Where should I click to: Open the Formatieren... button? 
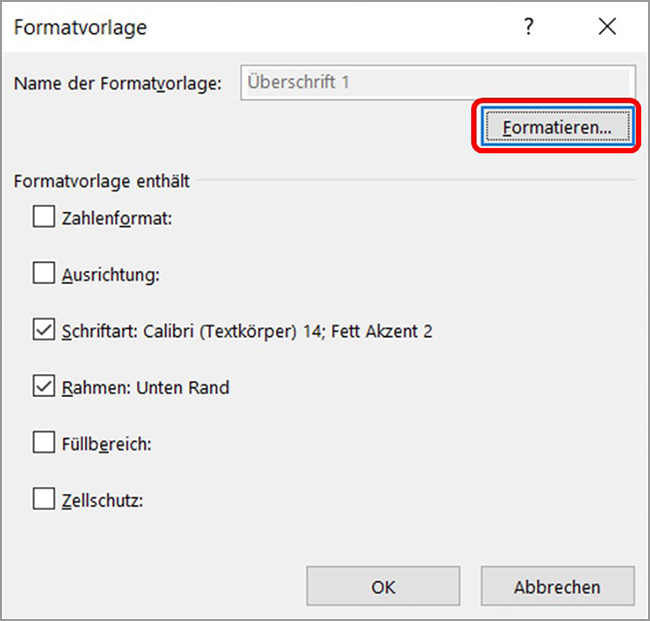point(558,127)
